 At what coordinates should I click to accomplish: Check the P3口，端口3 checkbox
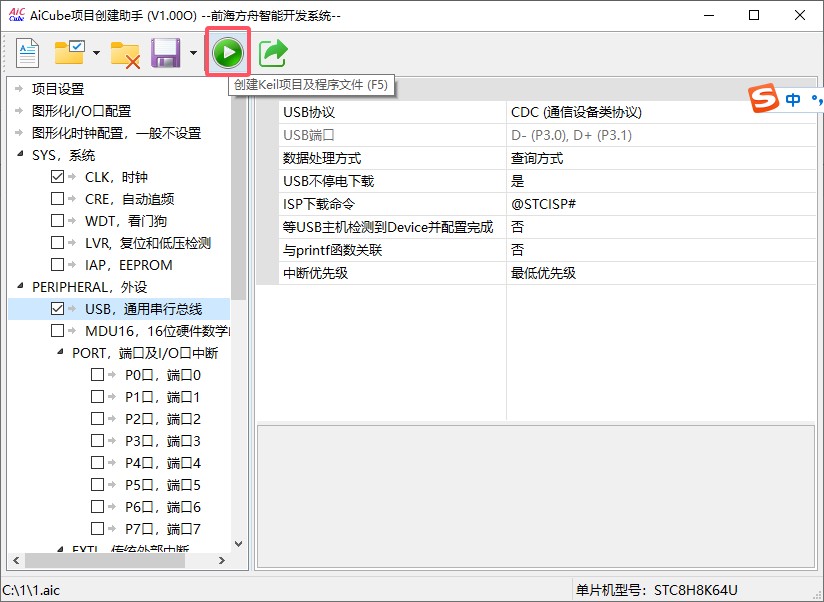point(97,440)
